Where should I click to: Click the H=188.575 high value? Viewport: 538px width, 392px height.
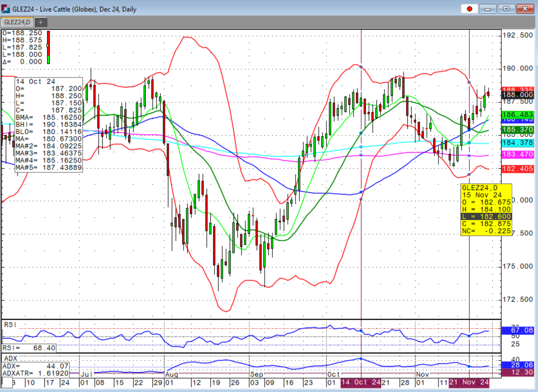tap(22, 40)
